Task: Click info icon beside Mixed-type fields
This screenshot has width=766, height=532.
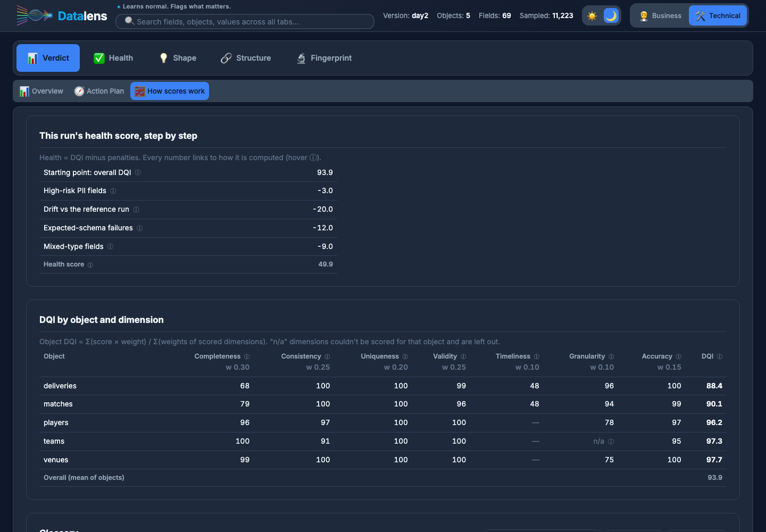Action: point(110,246)
